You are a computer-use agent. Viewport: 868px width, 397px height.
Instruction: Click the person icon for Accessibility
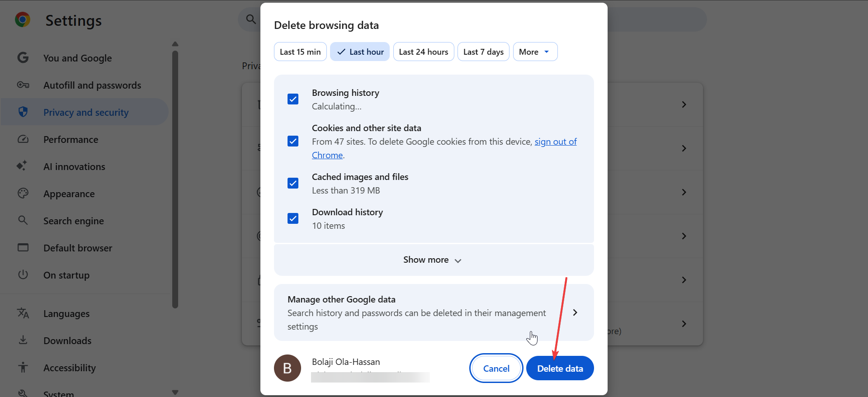click(23, 368)
